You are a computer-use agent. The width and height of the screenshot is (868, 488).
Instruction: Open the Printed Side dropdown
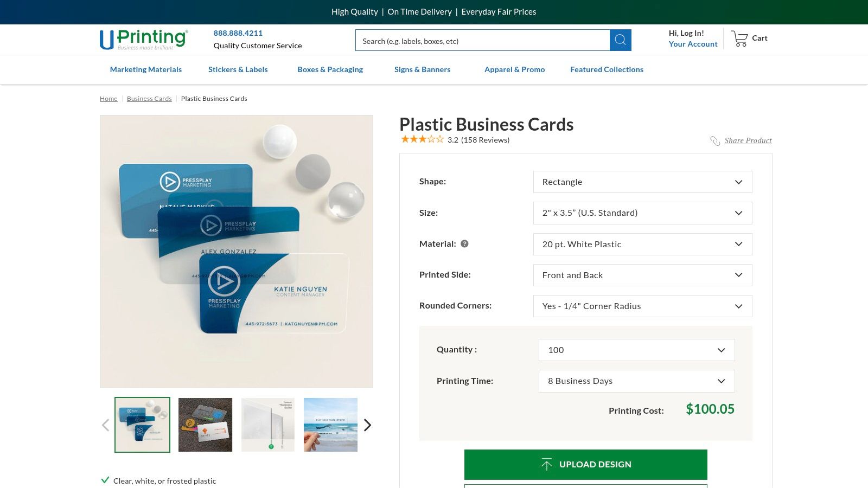tap(642, 275)
